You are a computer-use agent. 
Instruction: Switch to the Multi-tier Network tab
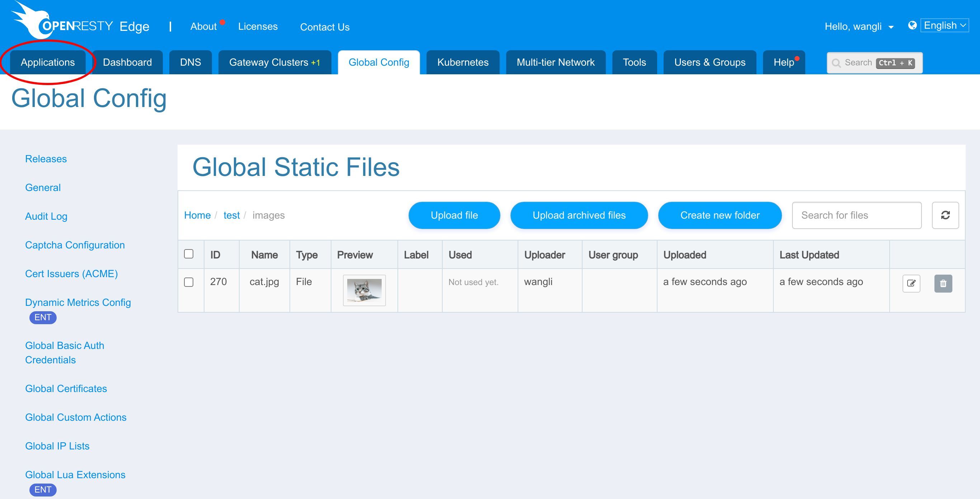(555, 62)
